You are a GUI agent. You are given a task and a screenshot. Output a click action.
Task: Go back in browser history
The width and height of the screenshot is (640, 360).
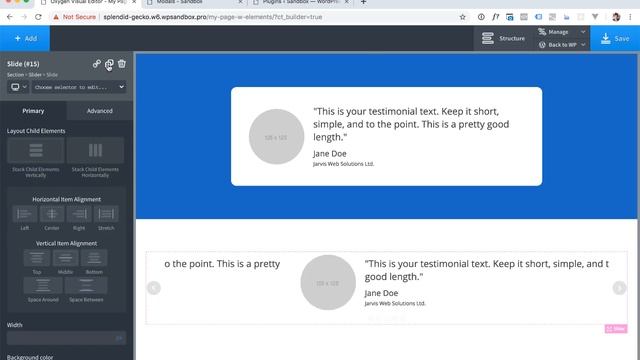(10, 17)
